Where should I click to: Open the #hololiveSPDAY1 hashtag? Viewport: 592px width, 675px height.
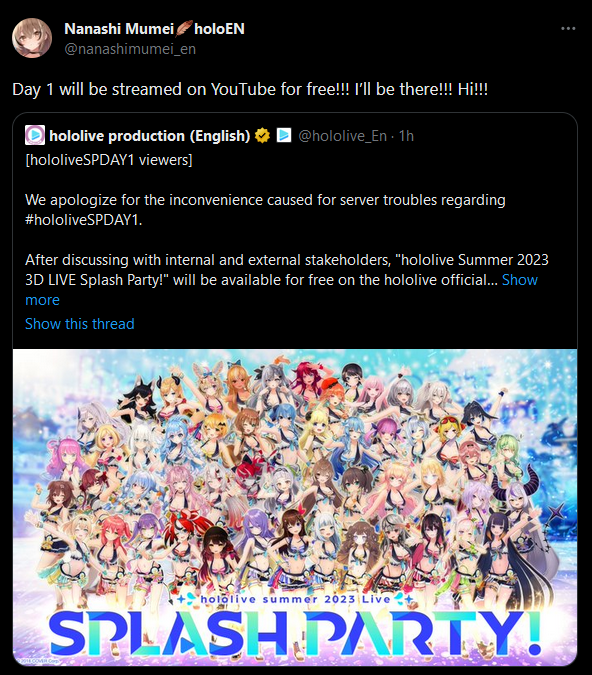coord(82,220)
